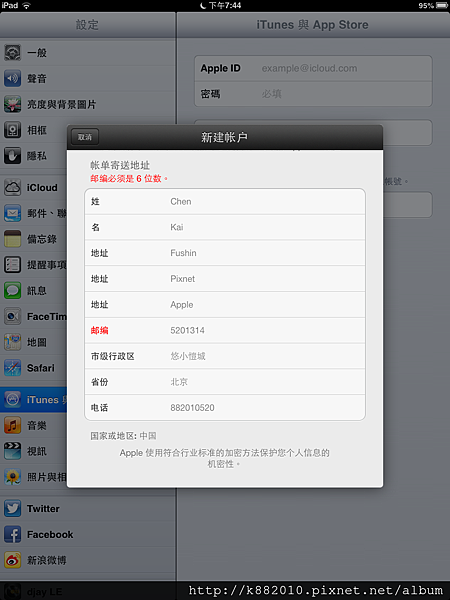Screen dimensions: 450x600
Task: Select the 一般 settings row label
Action: pyautogui.click(x=37, y=53)
